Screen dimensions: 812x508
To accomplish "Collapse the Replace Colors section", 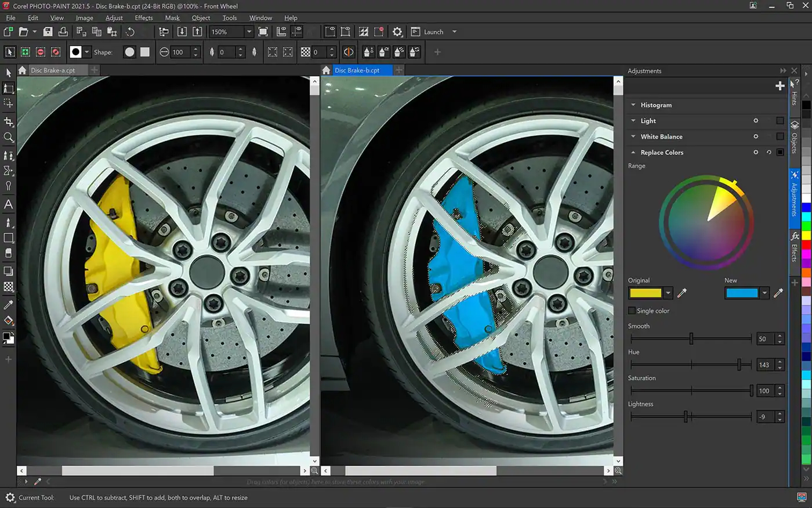I will 633,152.
